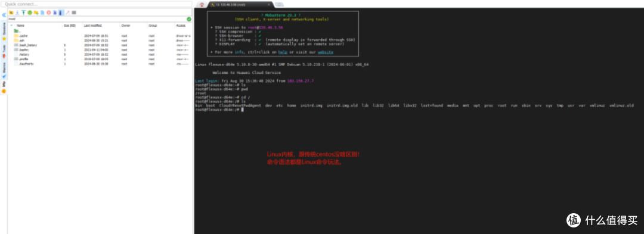This screenshot has height=234, width=644.
Task: Click the gray terminal icon in SFTP toolbar
Action: [x=74, y=13]
